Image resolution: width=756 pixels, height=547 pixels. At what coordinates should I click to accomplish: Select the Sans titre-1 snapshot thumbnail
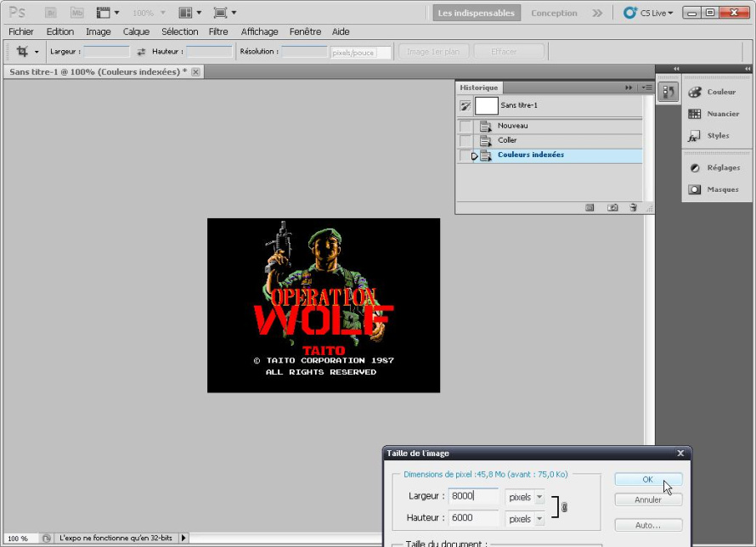487,105
